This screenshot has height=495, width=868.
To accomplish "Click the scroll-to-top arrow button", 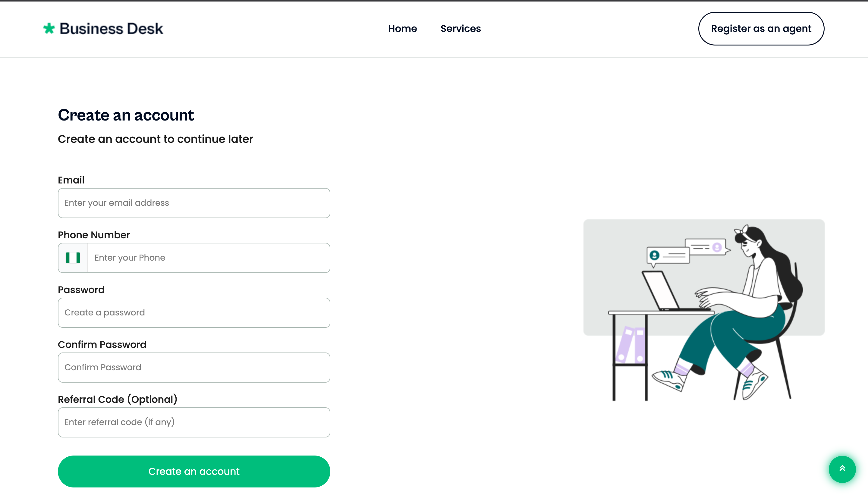I will [x=842, y=469].
